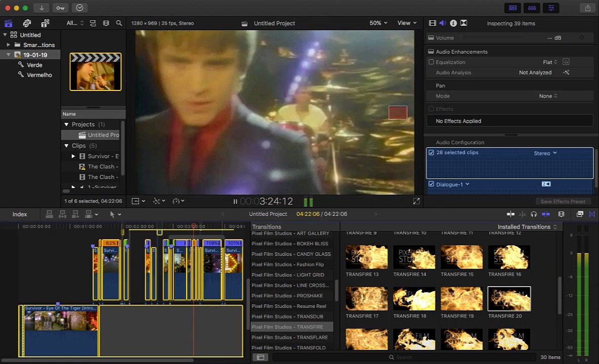Viewport: 599px width, 364px height.
Task: Show the Libraries sidebar clapper icon
Action: 9,23
